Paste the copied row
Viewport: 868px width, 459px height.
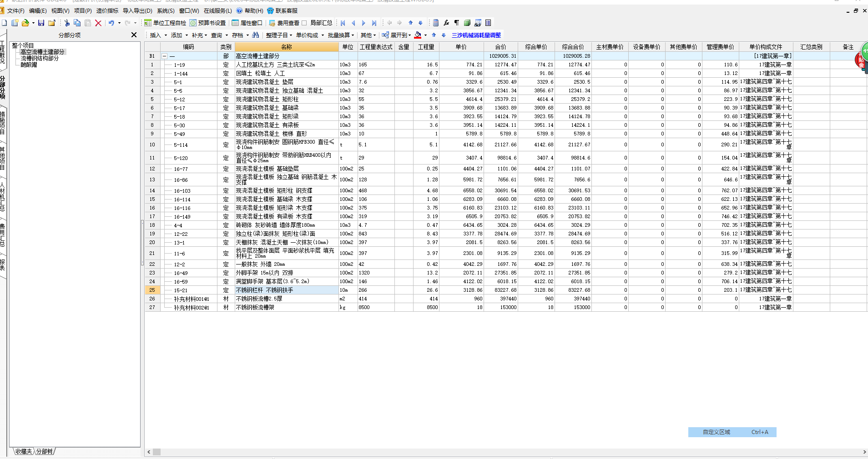point(88,23)
